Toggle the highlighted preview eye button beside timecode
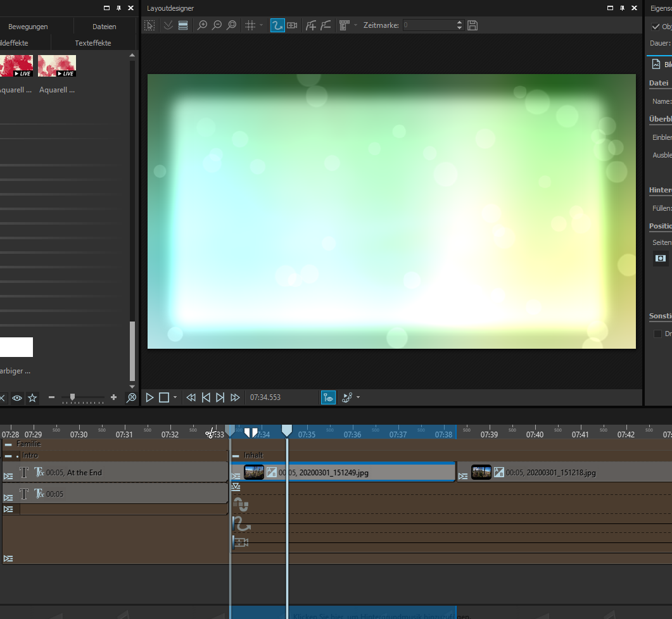Screen dimensions: 672x619 pyautogui.click(x=328, y=397)
